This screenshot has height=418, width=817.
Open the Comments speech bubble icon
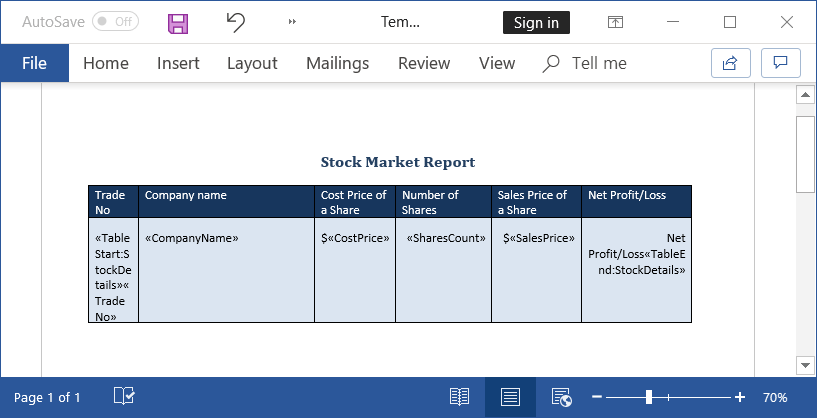click(x=781, y=63)
